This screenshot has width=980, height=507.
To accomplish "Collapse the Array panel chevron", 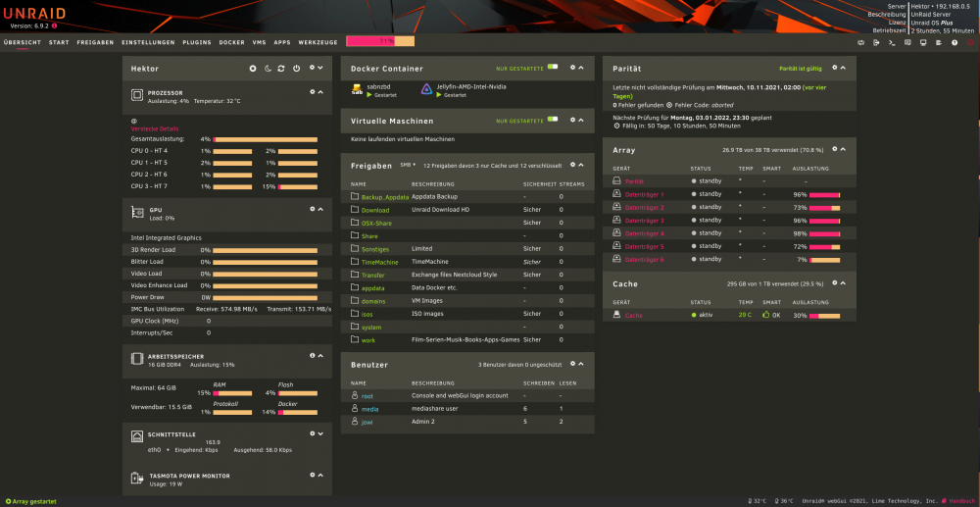I will point(843,149).
